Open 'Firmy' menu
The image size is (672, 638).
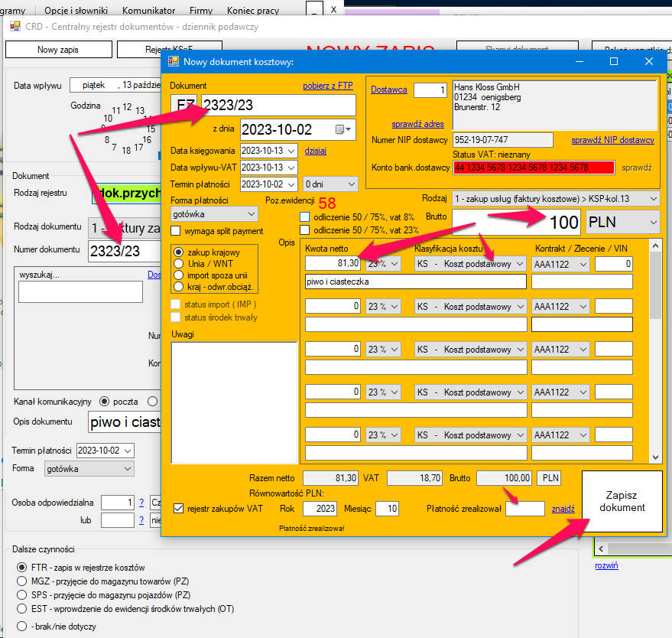coord(201,10)
